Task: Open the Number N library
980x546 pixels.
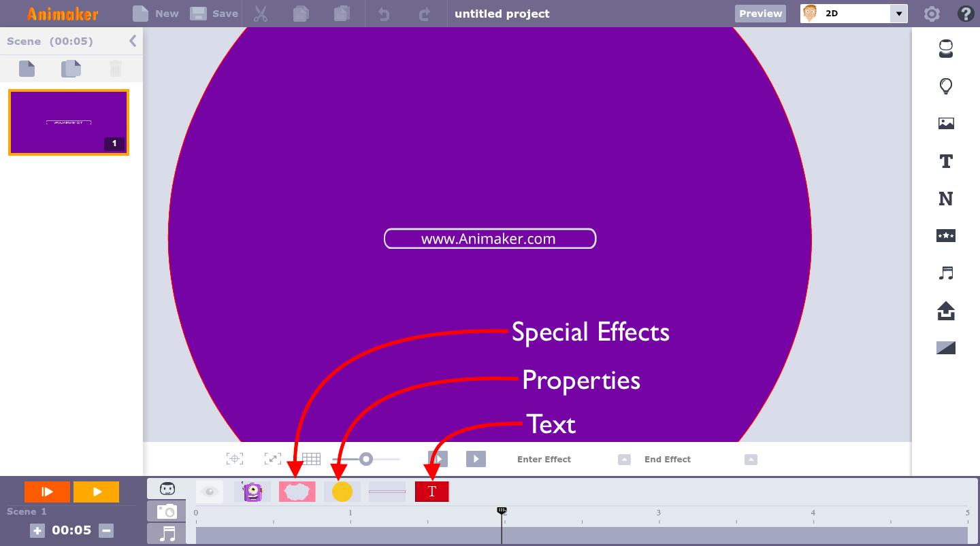Action: point(946,199)
